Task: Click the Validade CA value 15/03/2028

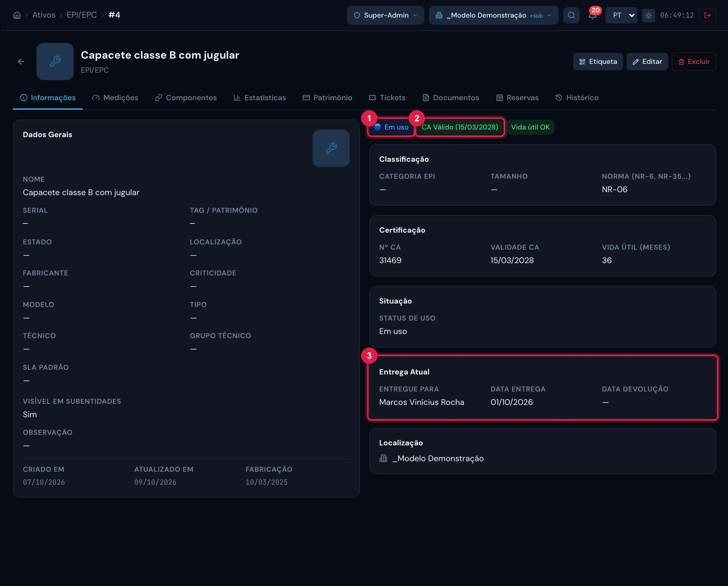Action: [x=512, y=260]
